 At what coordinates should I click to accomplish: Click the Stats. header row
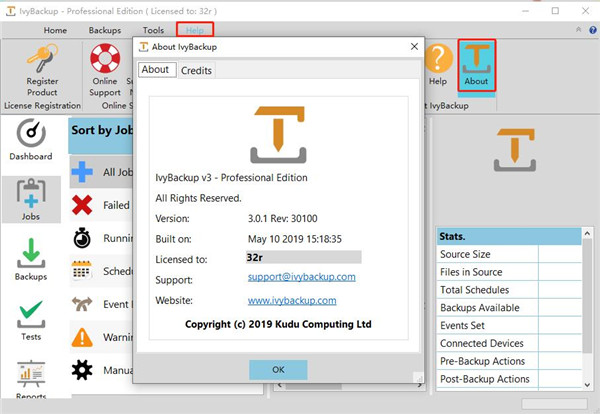(x=509, y=236)
